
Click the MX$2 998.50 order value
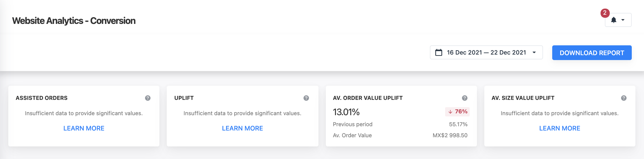pos(450,135)
